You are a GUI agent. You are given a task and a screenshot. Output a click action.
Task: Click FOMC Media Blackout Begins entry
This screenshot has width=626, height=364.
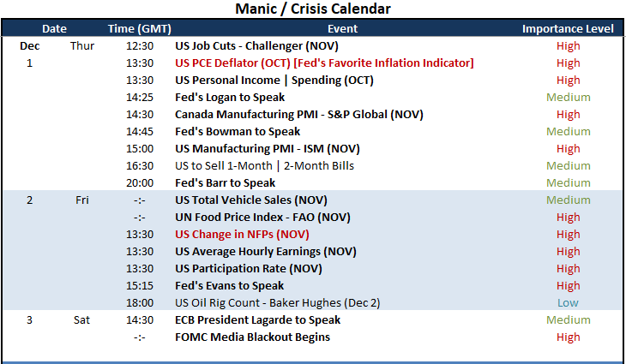[252, 337]
